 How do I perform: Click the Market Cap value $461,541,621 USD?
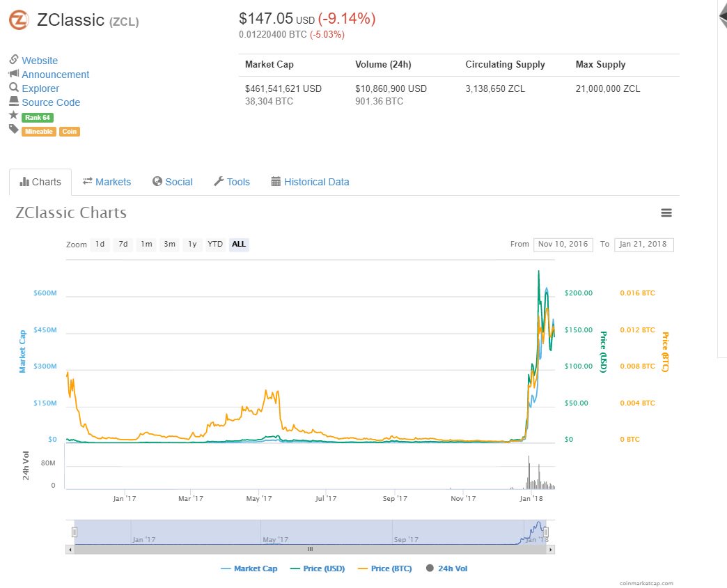point(283,88)
